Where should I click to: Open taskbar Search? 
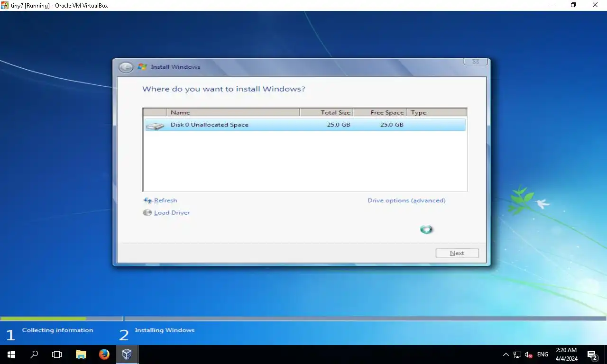[x=34, y=355]
